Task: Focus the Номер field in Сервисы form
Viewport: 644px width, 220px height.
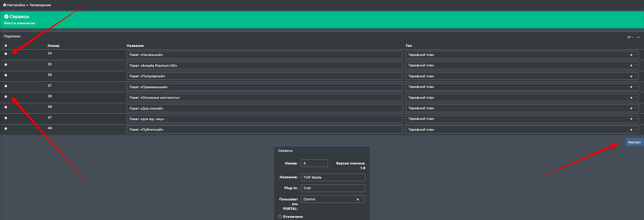Action: 314,163
